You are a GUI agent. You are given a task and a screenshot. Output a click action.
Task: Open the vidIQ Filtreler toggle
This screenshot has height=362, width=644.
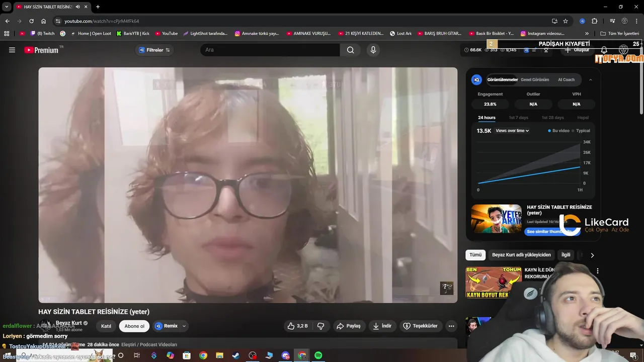tap(154, 50)
